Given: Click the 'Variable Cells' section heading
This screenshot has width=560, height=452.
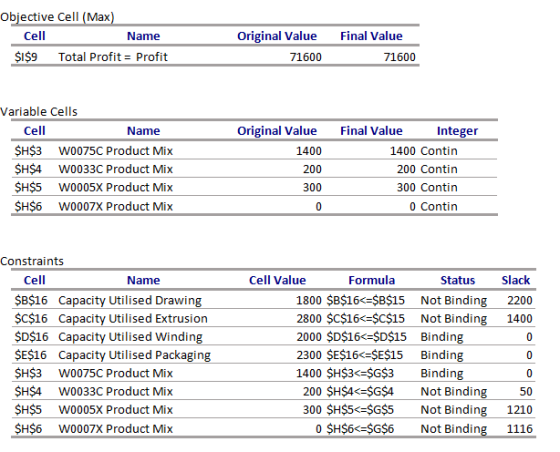Looking at the screenshot, I should pyautogui.click(x=39, y=112).
